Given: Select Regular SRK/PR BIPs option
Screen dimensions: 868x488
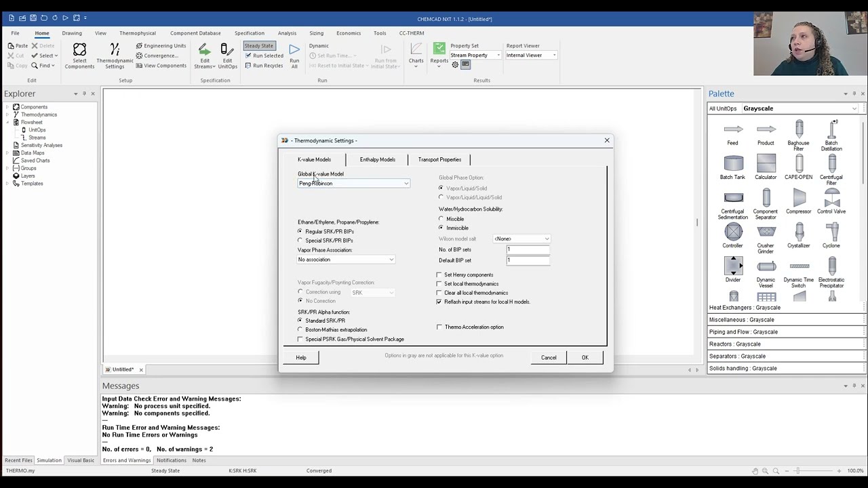Looking at the screenshot, I should point(325,231).
